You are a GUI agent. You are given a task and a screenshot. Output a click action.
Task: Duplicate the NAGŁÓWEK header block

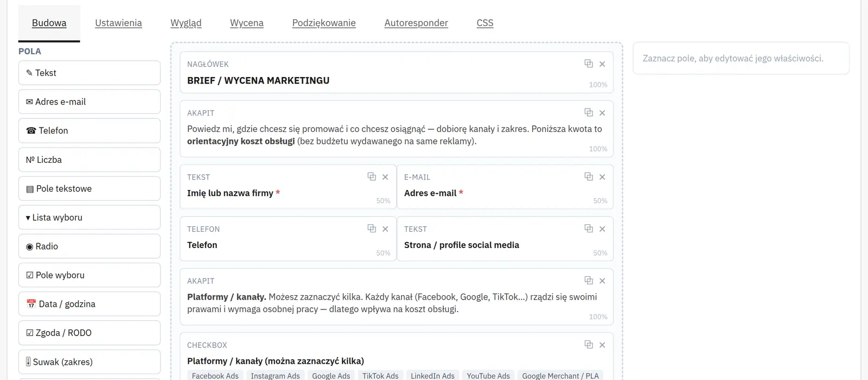(589, 64)
